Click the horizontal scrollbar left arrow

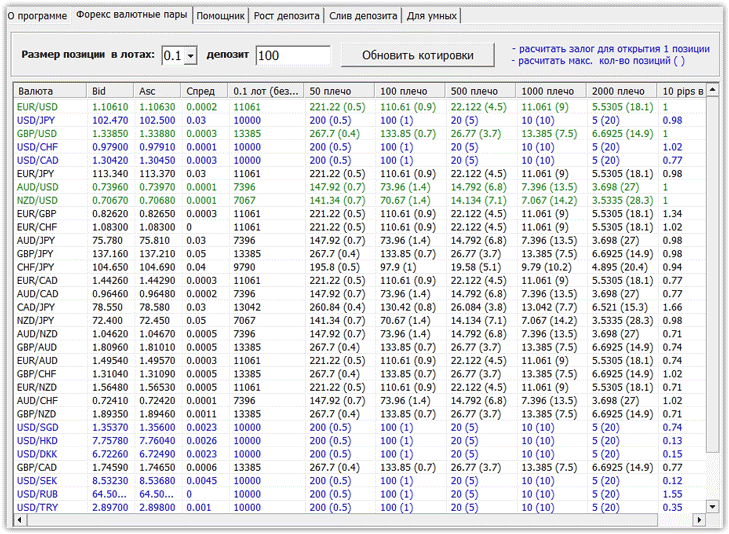tap(19, 520)
